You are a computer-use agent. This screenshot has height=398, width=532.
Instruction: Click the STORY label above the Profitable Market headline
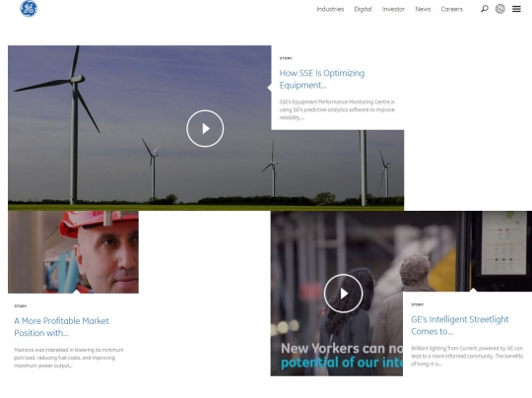tap(21, 306)
